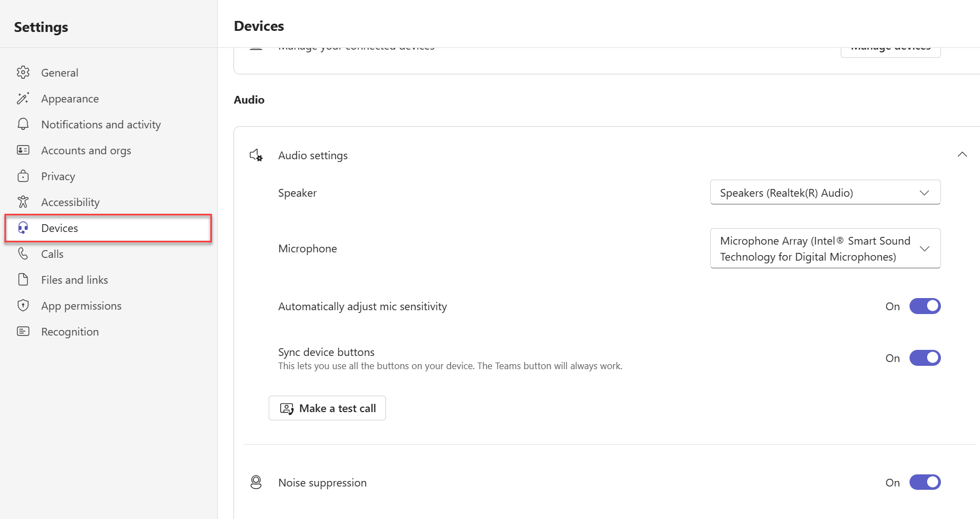Click the Appearance magic wand icon

click(23, 99)
